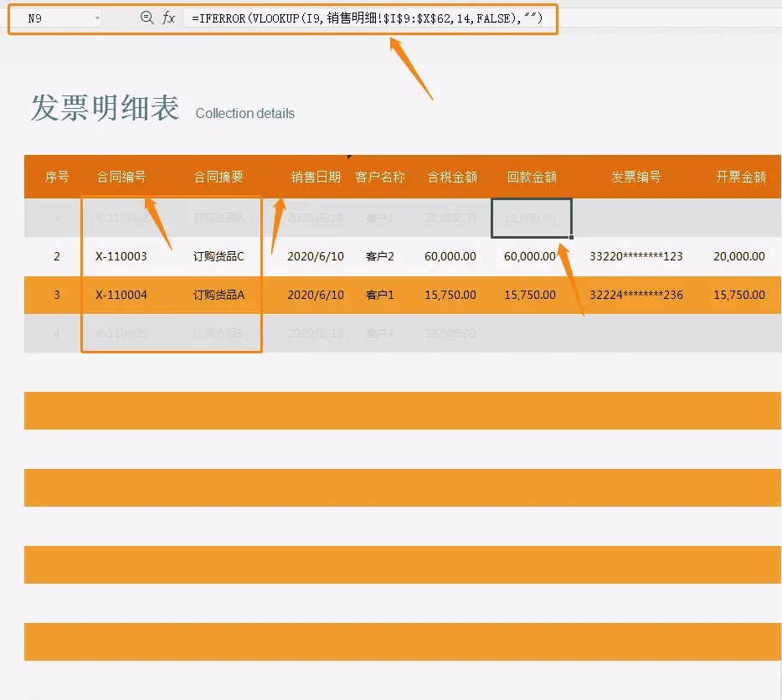The height and width of the screenshot is (700, 782).
Task: Select the 销售日期 header cell
Action: [x=315, y=177]
